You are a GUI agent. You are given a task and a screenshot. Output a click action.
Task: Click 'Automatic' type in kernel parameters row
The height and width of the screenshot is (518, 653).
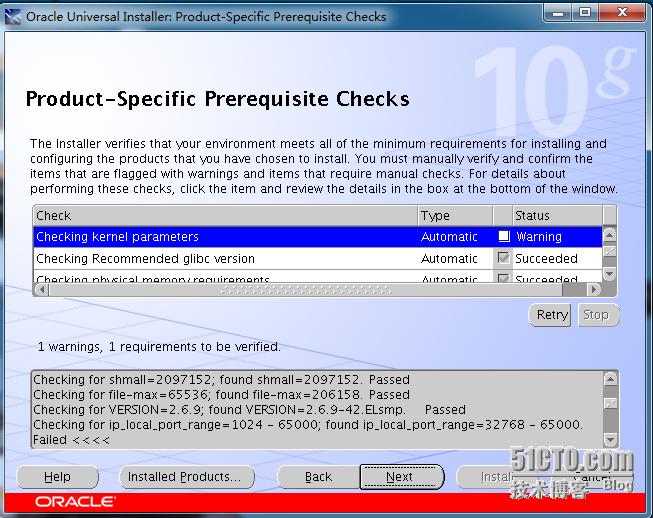point(449,237)
